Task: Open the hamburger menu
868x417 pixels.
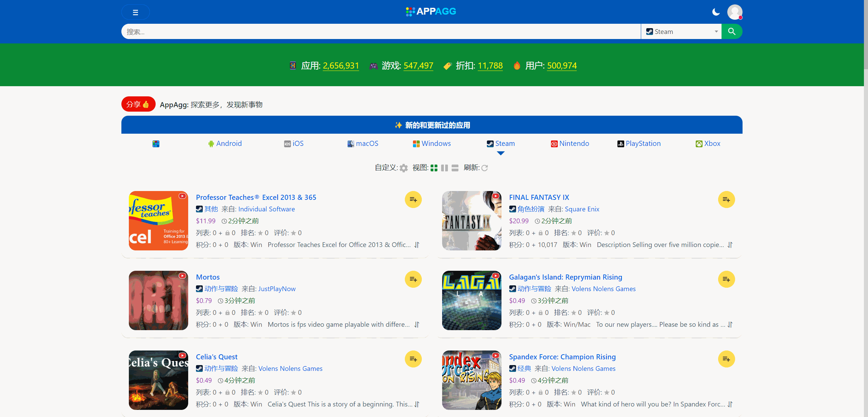Action: click(135, 12)
